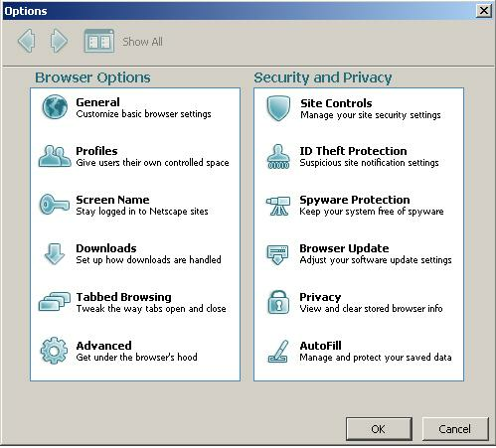The image size is (496, 448).
Task: Click the Site Controls shield icon
Action: [278, 108]
